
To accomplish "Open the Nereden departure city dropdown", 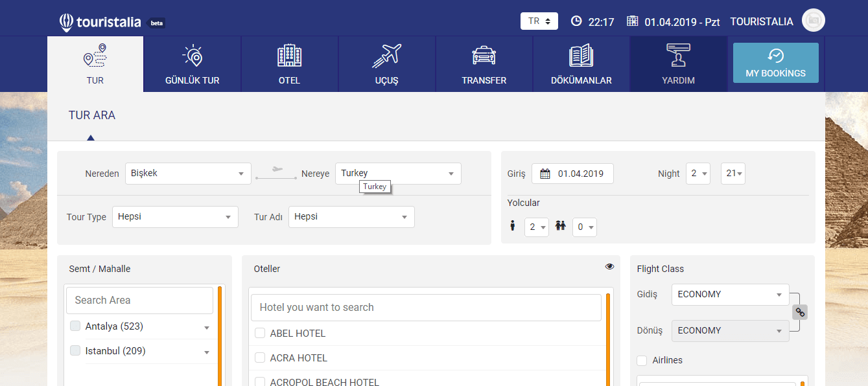I will coord(188,174).
